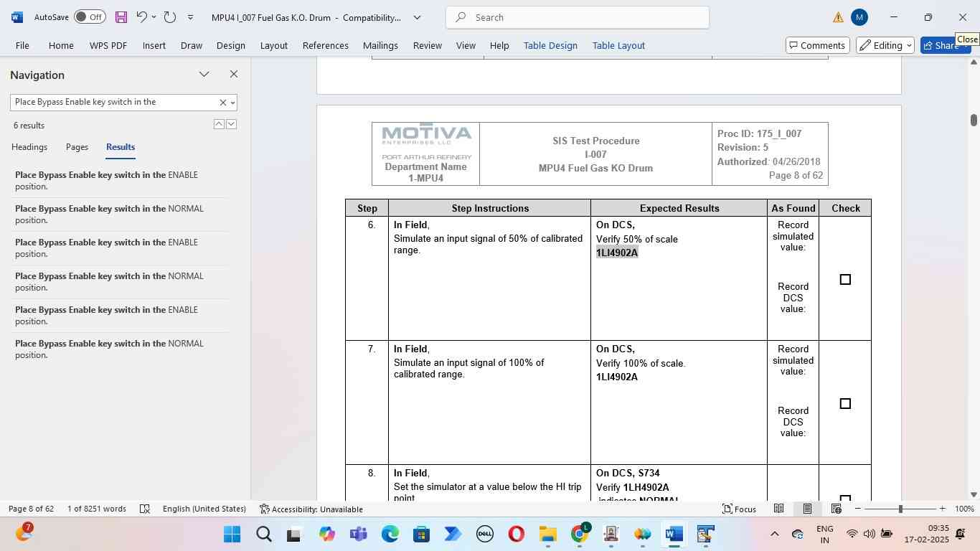Switch to the Review tab
Viewport: 980px width, 551px height.
point(428,45)
